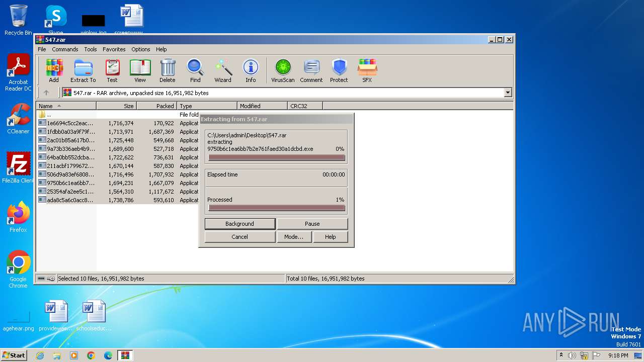Viewport: 644px width, 362px height.
Task: Launch the Wizard wand icon
Action: coord(223,70)
